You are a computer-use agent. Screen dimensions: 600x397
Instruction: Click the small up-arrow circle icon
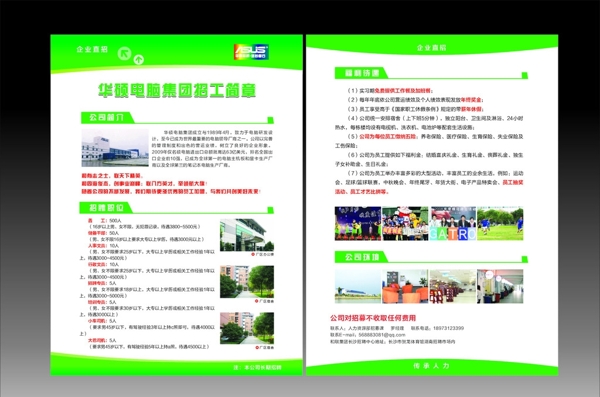pyautogui.click(x=139, y=59)
